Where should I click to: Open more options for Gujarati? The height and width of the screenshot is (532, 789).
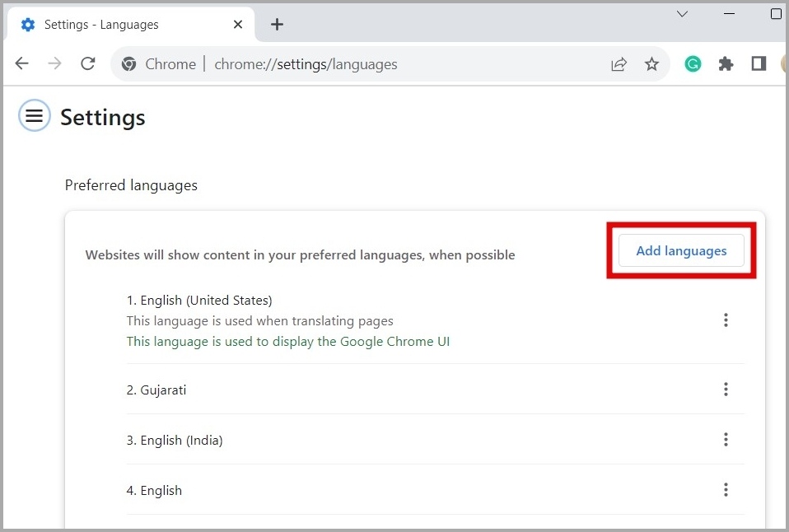(726, 389)
